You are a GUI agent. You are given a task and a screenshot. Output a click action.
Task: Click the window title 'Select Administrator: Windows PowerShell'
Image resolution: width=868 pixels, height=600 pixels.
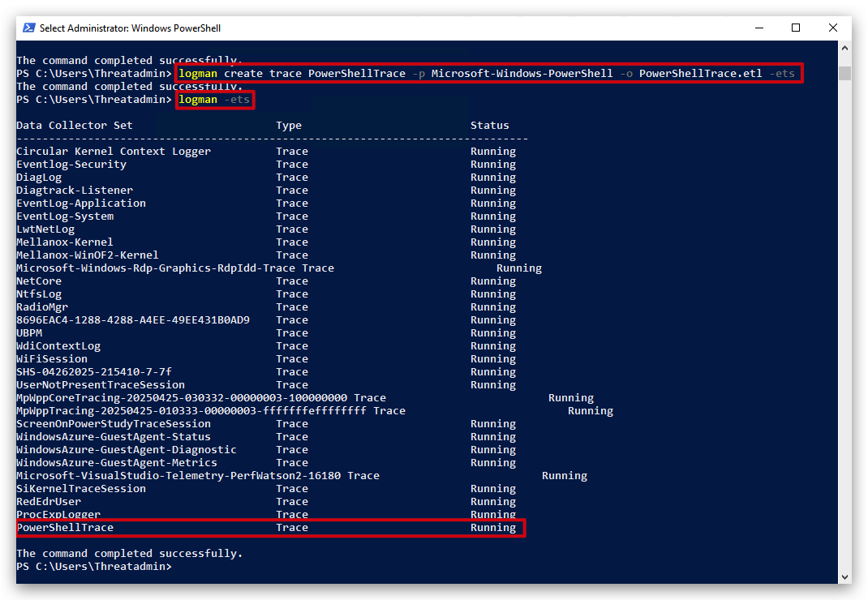[x=130, y=28]
